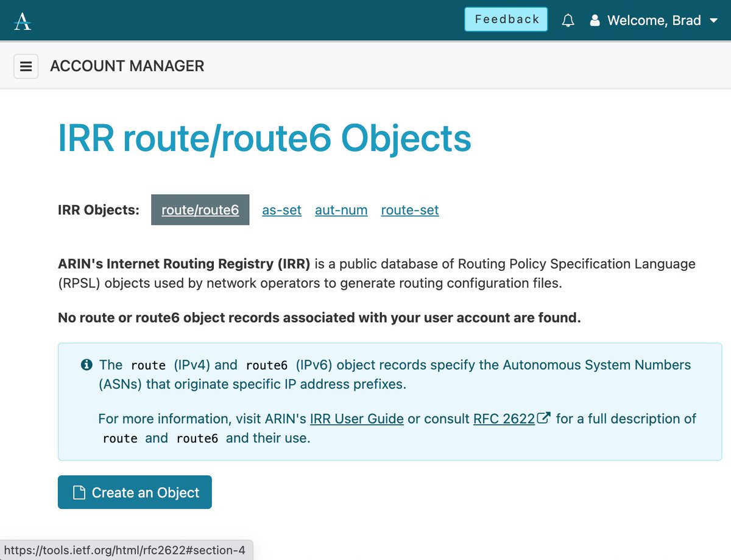
Task: Click the info icon in the blue notice
Action: point(87,365)
